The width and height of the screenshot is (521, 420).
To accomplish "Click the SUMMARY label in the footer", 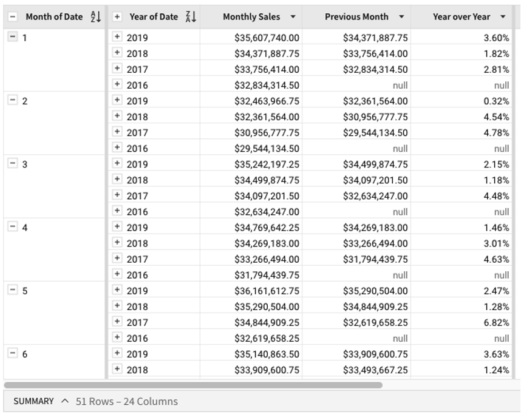I will pyautogui.click(x=33, y=401).
